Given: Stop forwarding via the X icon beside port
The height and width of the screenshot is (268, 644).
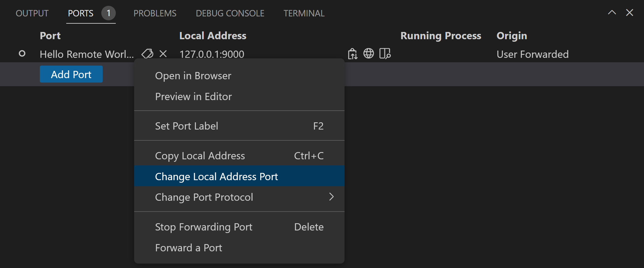Looking at the screenshot, I should [163, 54].
